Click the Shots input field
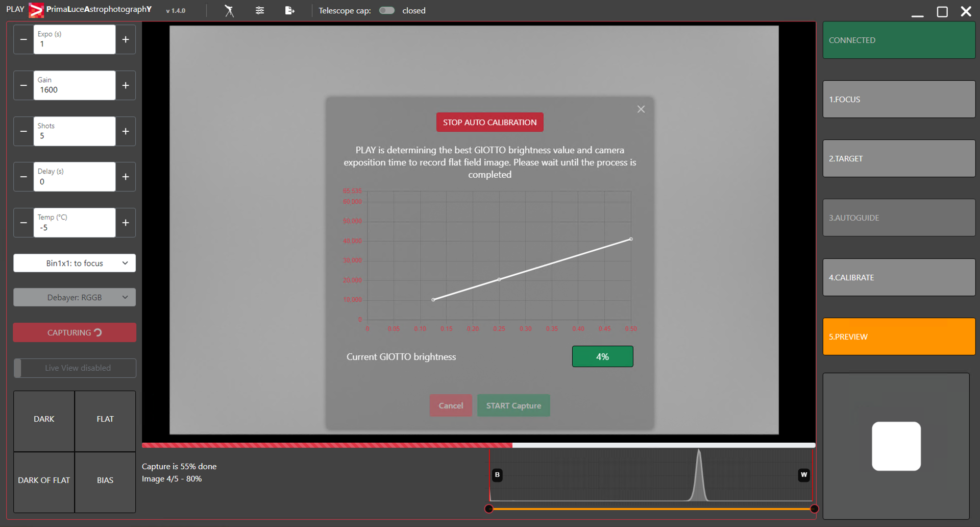The image size is (980, 527). point(75,131)
